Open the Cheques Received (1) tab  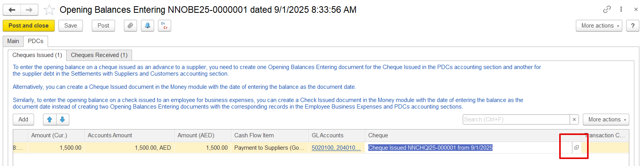[x=99, y=55]
